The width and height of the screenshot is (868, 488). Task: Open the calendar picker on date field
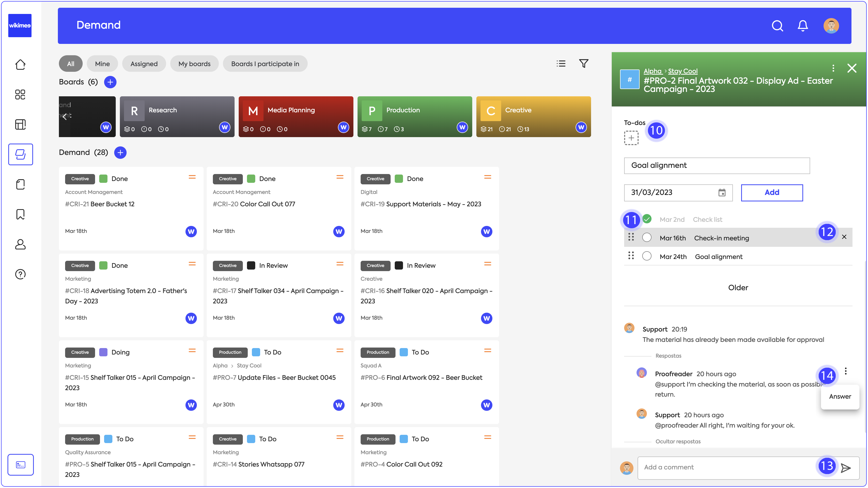click(x=722, y=193)
